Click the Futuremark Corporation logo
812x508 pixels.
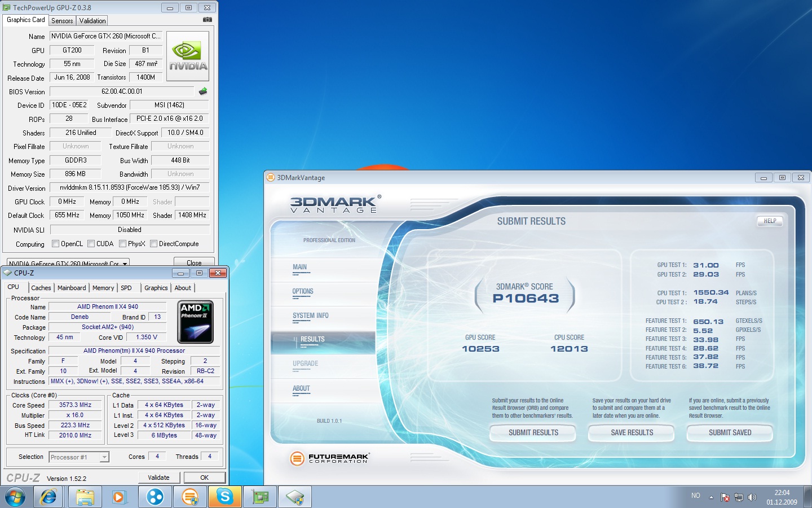pos(330,458)
